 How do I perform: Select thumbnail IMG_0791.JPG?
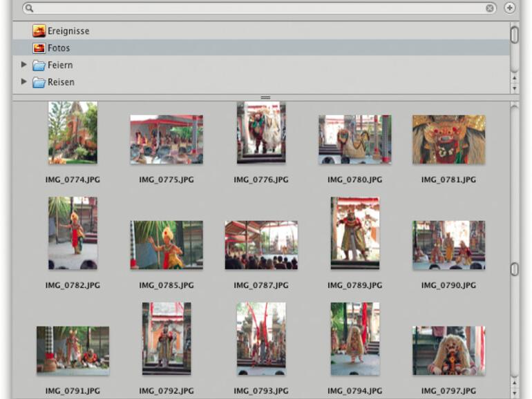click(73, 351)
